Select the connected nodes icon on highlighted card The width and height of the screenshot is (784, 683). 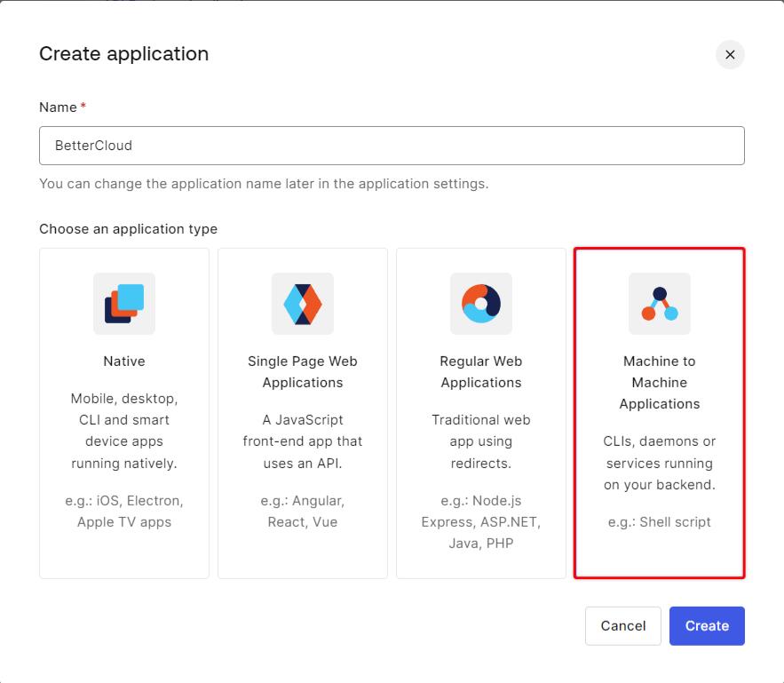pos(659,304)
